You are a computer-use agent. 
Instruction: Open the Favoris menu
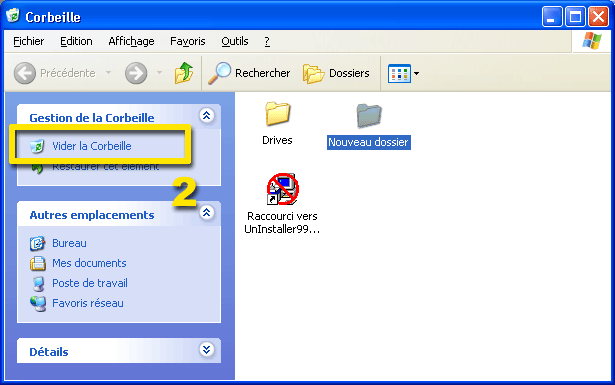tap(187, 41)
